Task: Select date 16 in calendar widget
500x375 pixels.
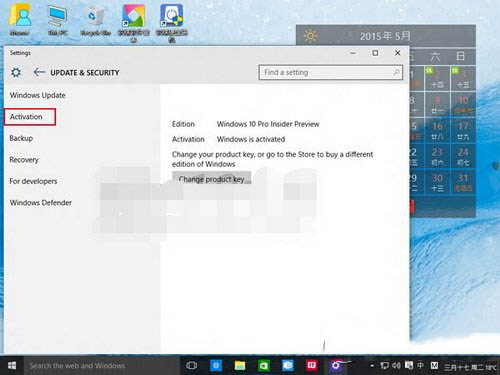Action: coord(437,130)
